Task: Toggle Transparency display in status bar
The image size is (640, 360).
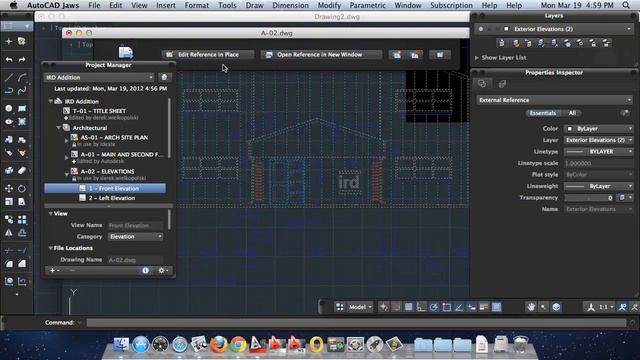Action: tap(497, 307)
